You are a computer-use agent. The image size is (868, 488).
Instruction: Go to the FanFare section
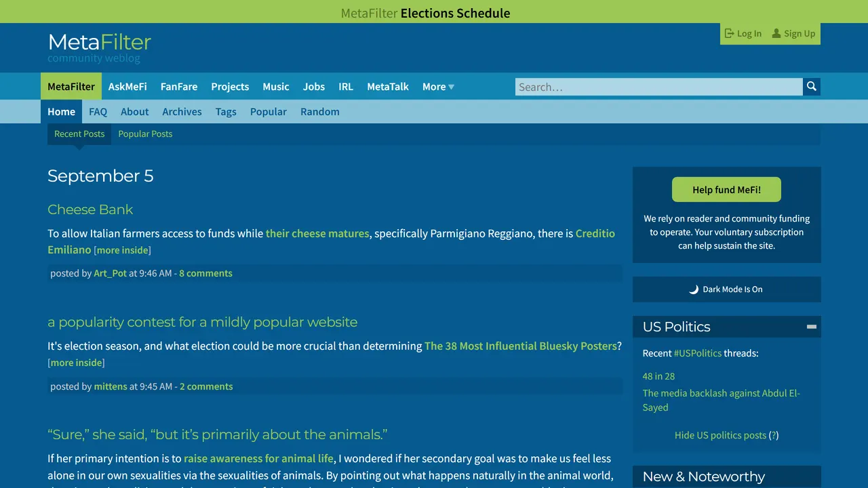point(179,87)
